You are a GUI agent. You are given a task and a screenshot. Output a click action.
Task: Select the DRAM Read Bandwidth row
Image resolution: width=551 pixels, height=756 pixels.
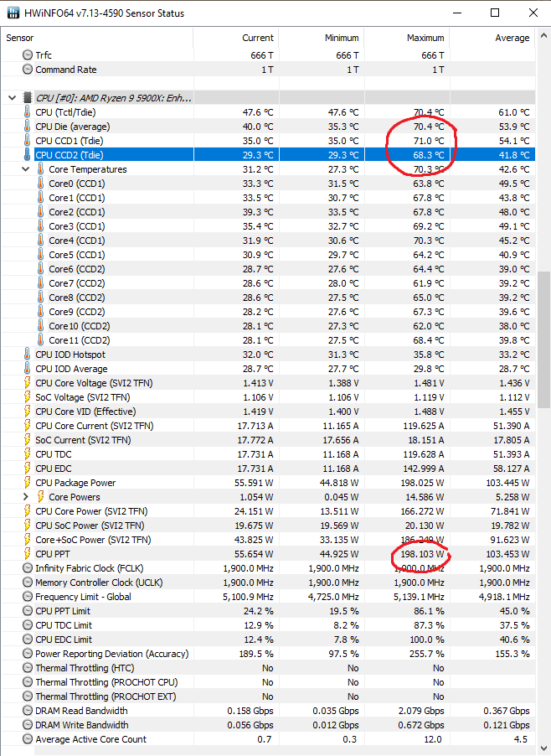(x=268, y=711)
